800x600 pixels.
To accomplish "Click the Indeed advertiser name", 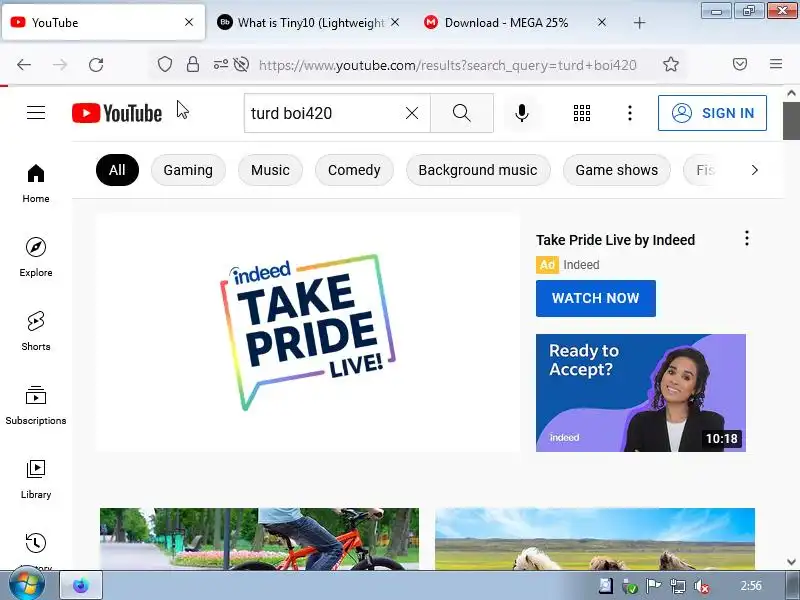I will [x=581, y=265].
